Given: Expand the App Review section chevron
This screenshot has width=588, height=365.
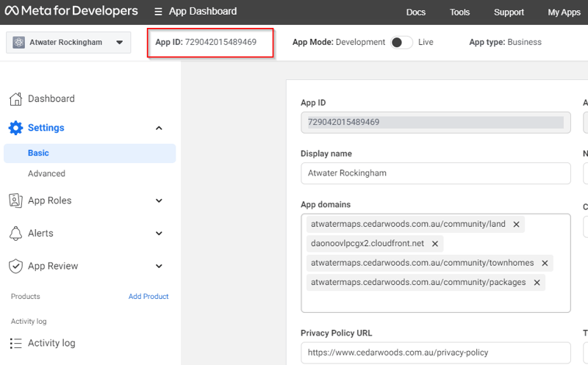Looking at the screenshot, I should (159, 266).
